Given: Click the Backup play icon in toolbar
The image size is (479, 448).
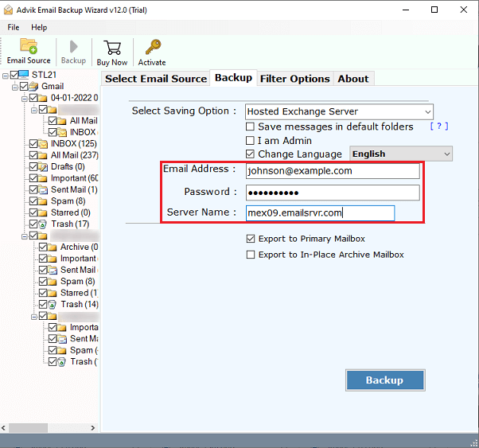Looking at the screenshot, I should coord(73,47).
